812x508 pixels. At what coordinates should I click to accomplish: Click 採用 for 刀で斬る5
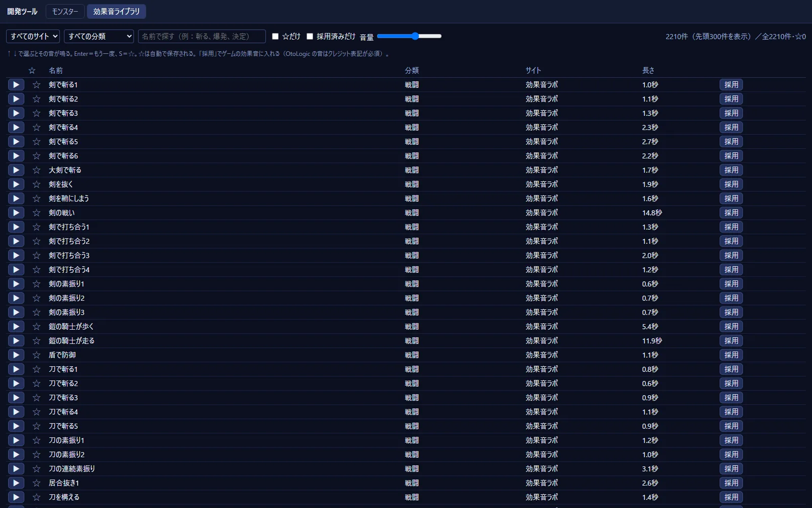(731, 426)
